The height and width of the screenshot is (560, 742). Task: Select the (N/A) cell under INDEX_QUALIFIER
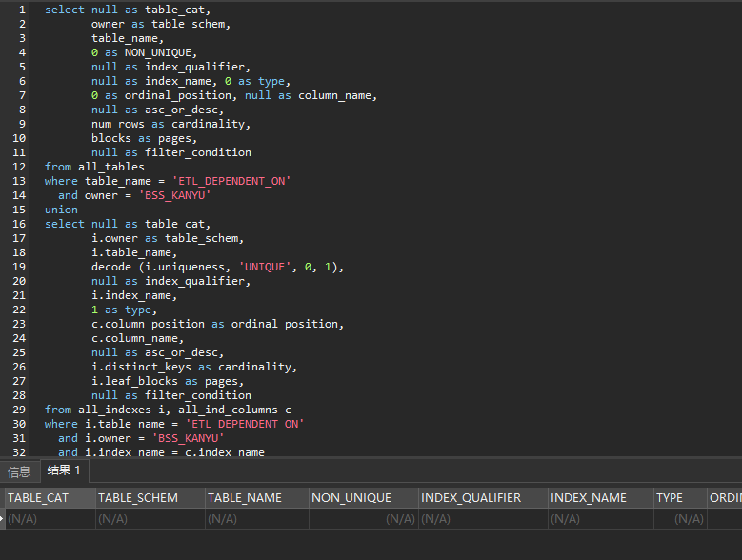(483, 519)
